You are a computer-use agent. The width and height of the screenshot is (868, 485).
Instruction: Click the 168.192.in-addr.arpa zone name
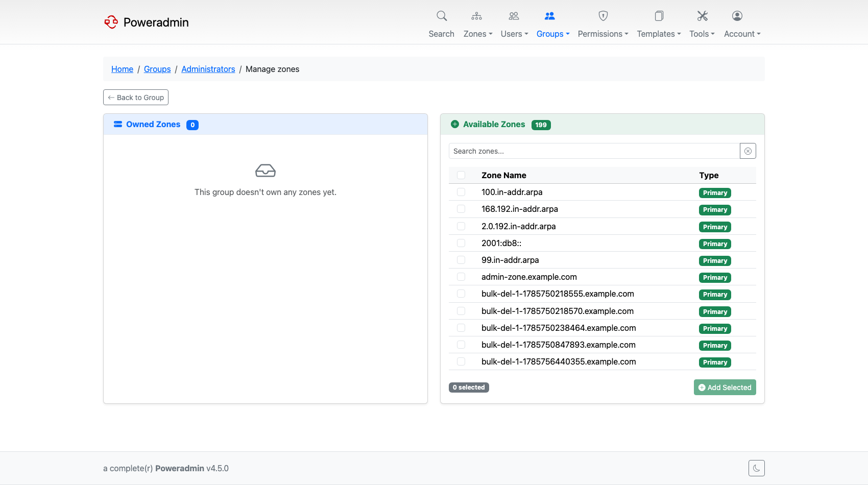click(x=520, y=209)
